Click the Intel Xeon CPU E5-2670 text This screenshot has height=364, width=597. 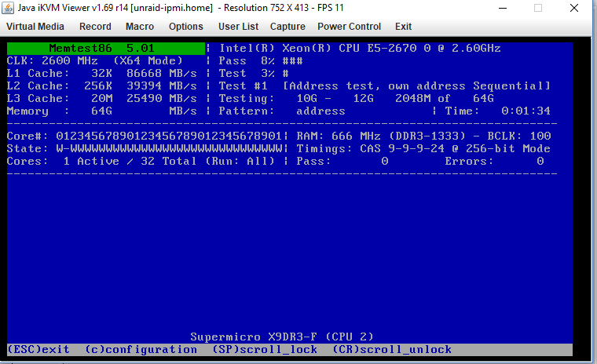pos(360,49)
